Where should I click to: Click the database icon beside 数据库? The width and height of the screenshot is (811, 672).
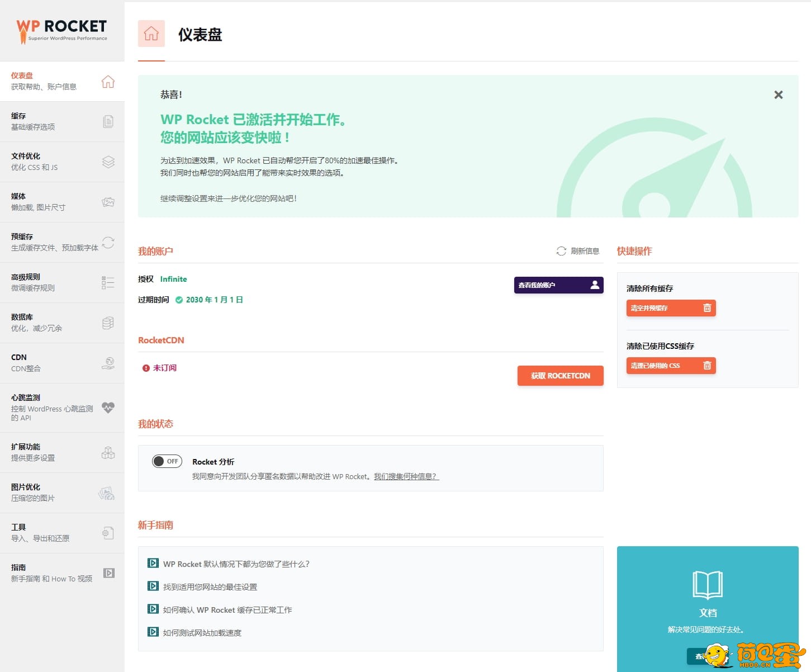point(108,323)
